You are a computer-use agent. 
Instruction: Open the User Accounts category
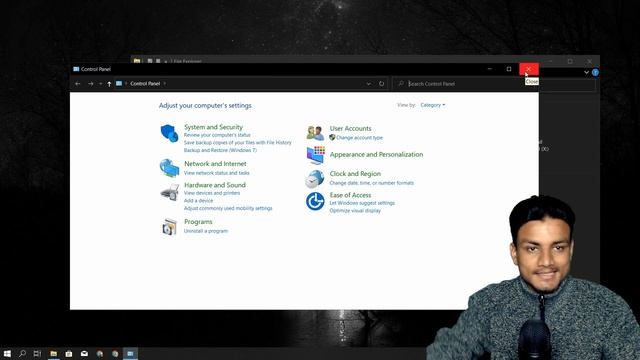pos(351,128)
